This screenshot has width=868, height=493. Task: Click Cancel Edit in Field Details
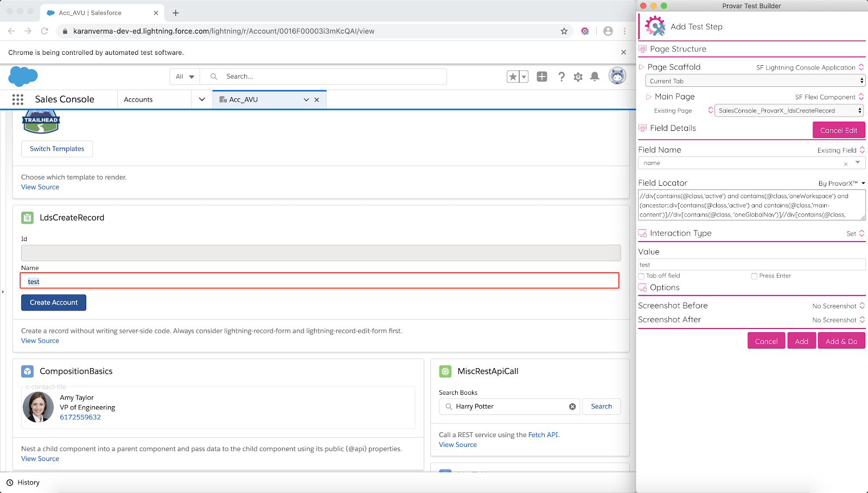tap(839, 130)
